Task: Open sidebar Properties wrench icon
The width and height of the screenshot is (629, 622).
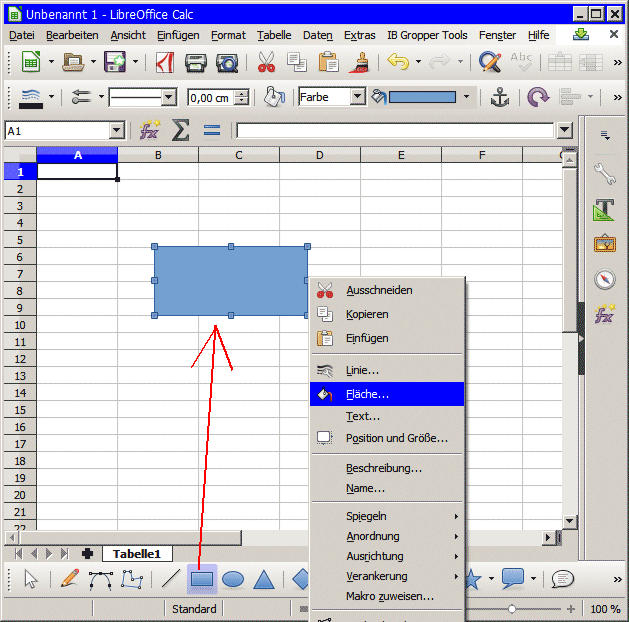Action: pyautogui.click(x=605, y=174)
